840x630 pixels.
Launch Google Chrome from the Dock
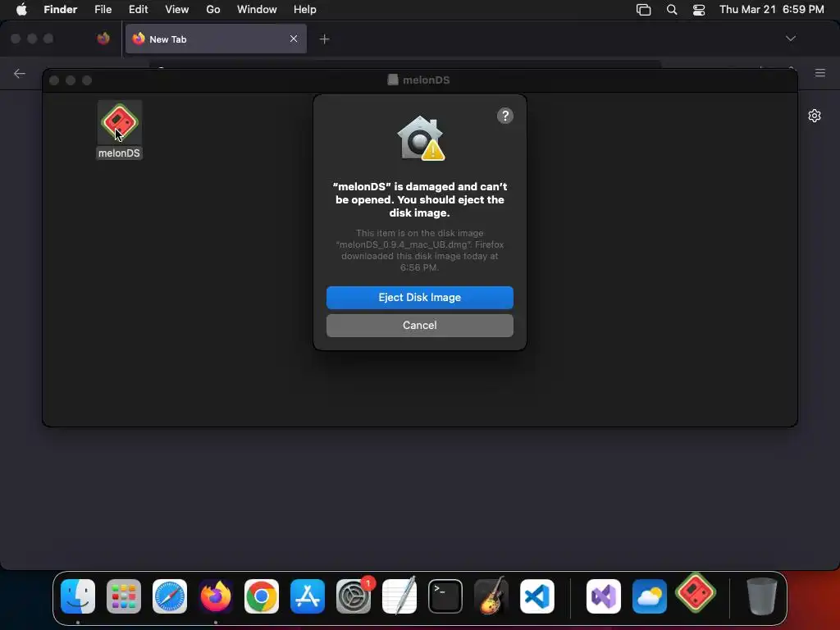pyautogui.click(x=262, y=596)
